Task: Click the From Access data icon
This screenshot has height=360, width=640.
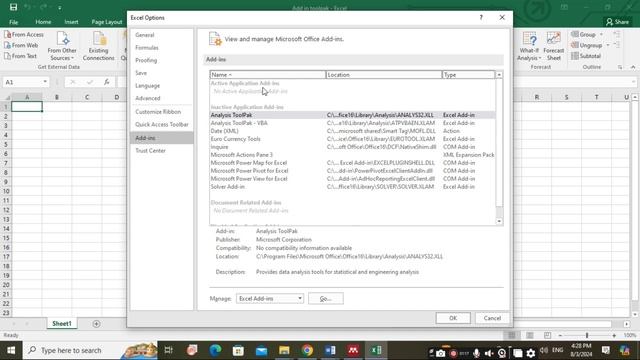Action: point(24,35)
